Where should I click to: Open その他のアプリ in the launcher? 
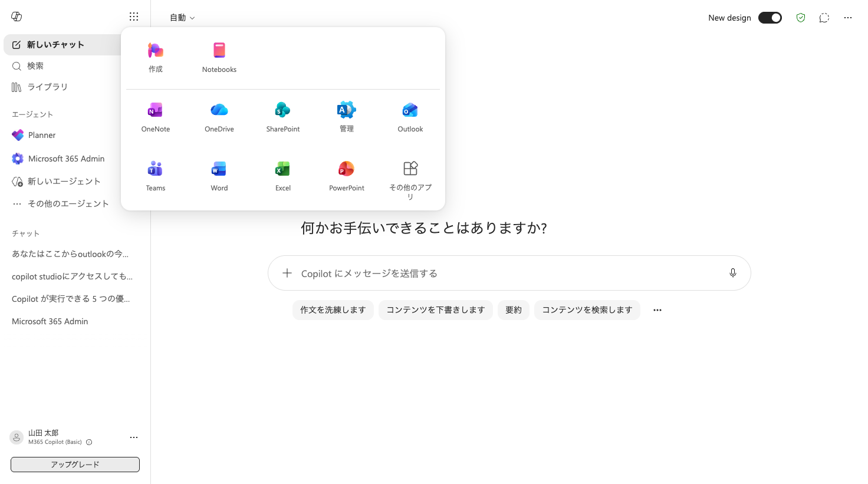(x=410, y=180)
